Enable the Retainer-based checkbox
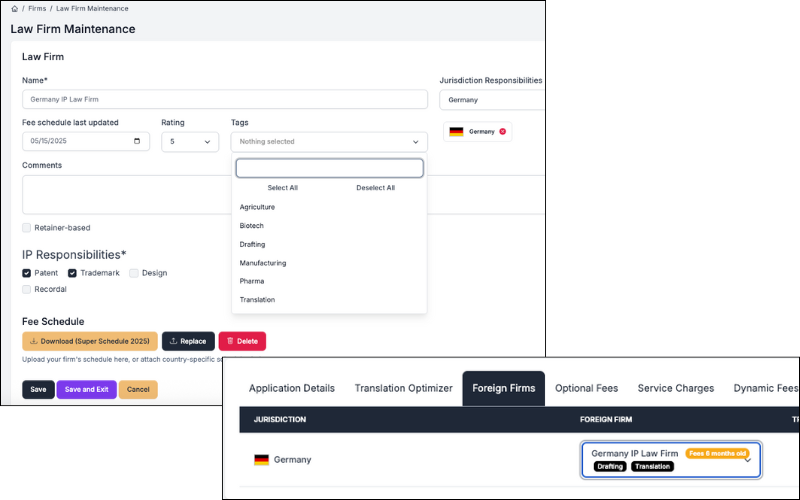This screenshot has height=500, width=800. click(27, 228)
